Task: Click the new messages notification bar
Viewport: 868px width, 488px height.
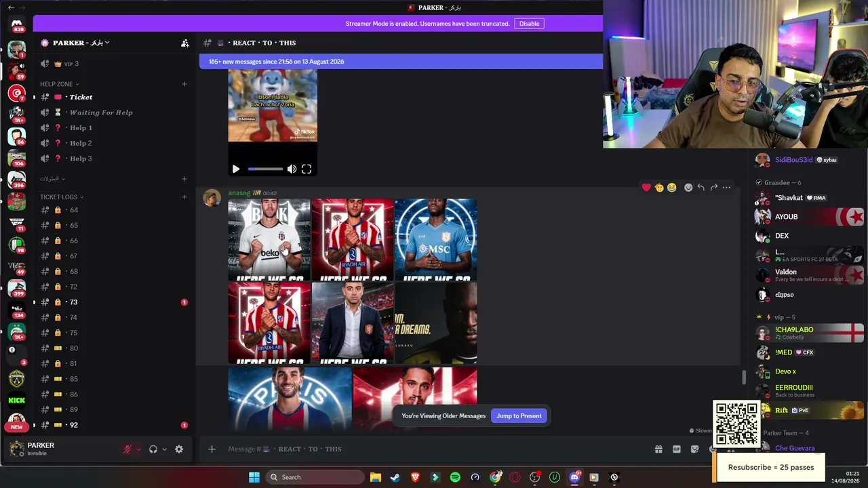Action: point(401,62)
